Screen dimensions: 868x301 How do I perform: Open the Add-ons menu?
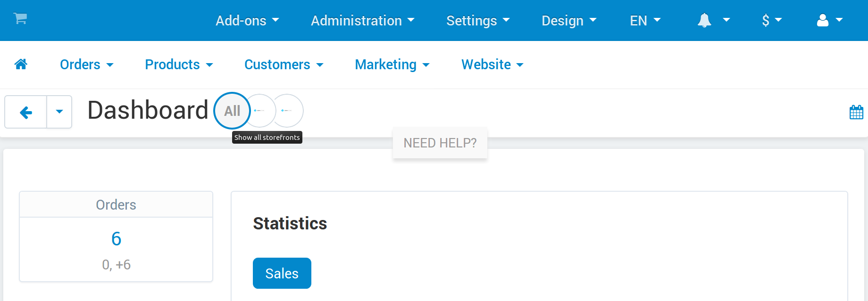coord(247,21)
